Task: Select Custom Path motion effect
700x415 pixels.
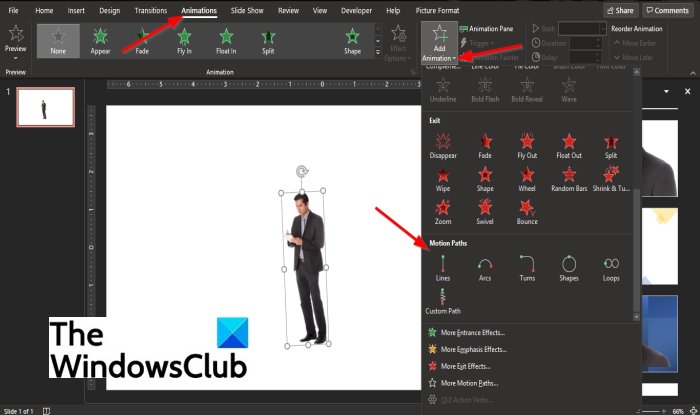Action: pyautogui.click(x=442, y=301)
